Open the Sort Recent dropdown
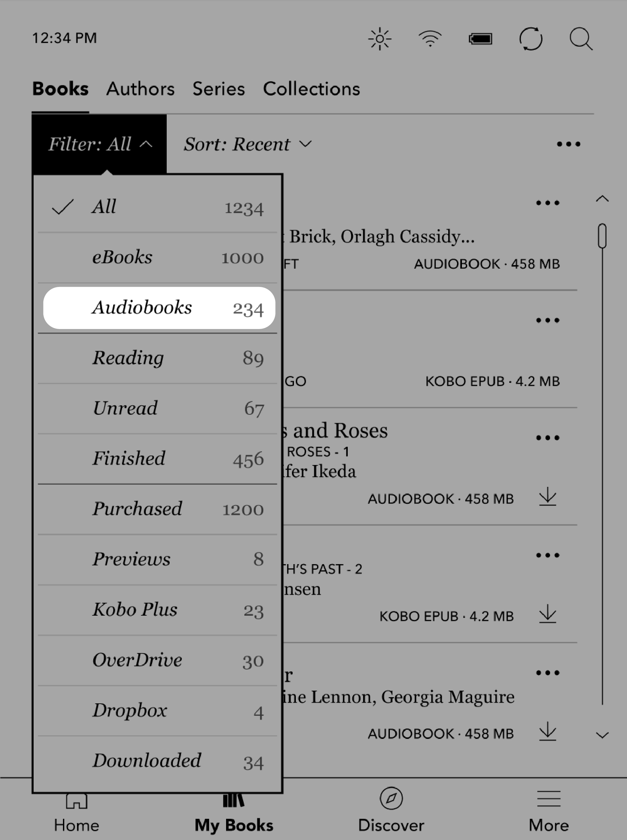The width and height of the screenshot is (627, 840). pos(244,144)
